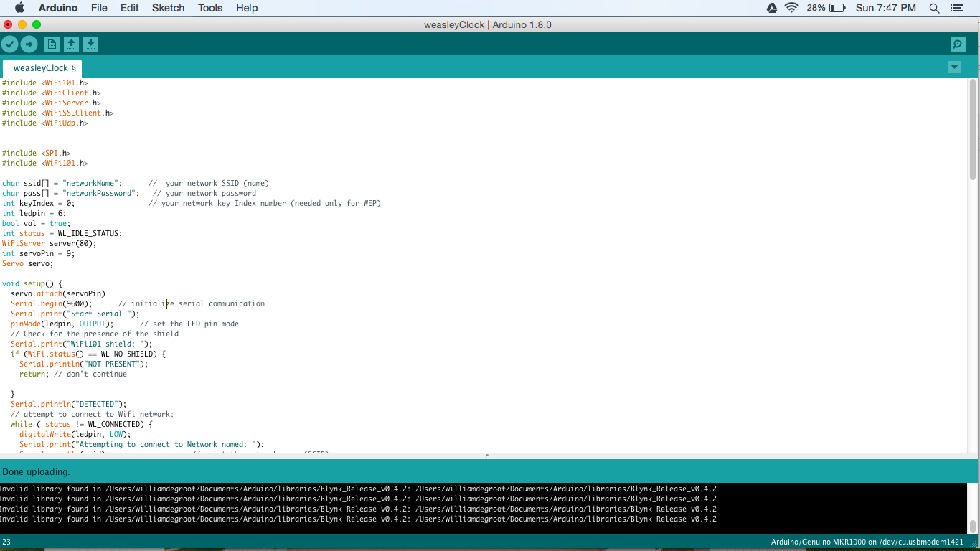Click the Verify sketch checkmark icon
Viewport: 980px width, 551px height.
[x=10, y=44]
